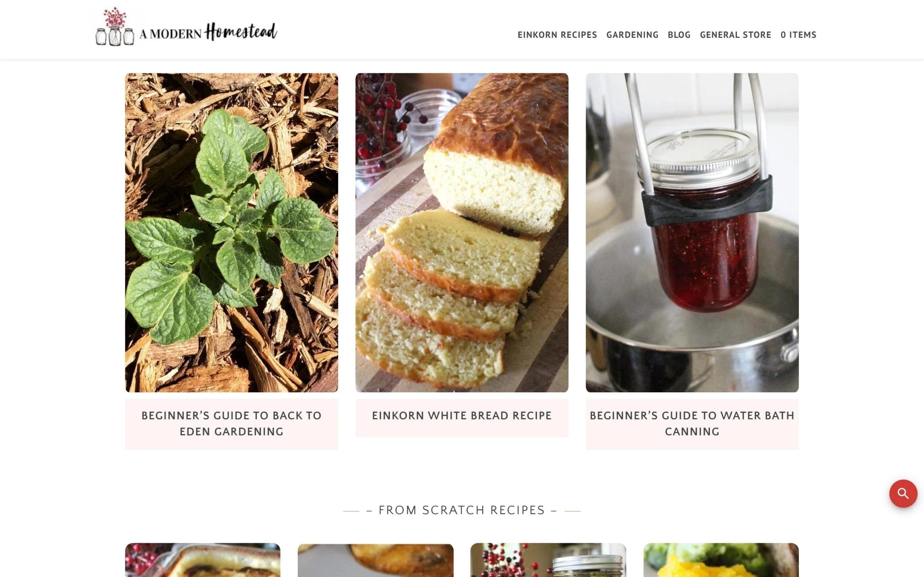Open the first recipe thumbnail with baked dish
The height and width of the screenshot is (577, 924).
click(x=203, y=560)
